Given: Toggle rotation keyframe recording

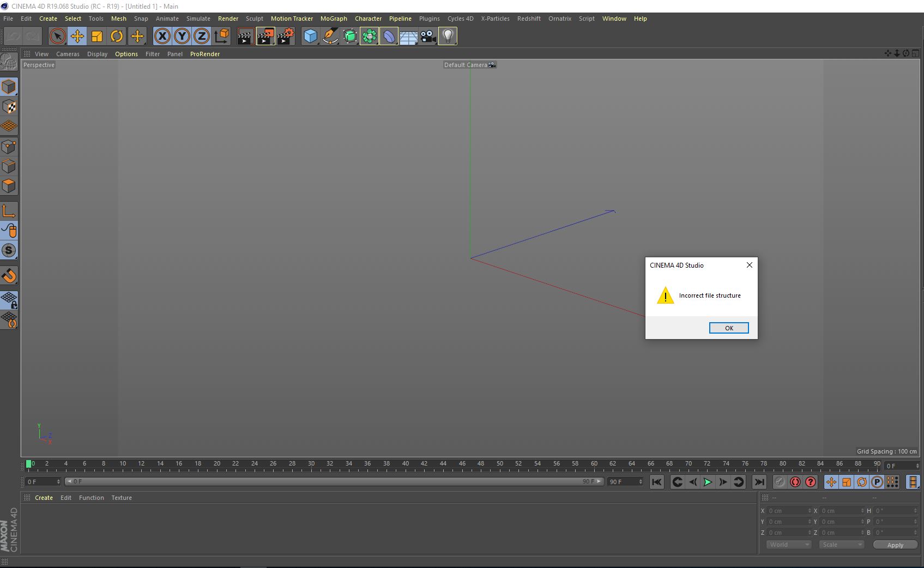Looking at the screenshot, I should [x=861, y=482].
